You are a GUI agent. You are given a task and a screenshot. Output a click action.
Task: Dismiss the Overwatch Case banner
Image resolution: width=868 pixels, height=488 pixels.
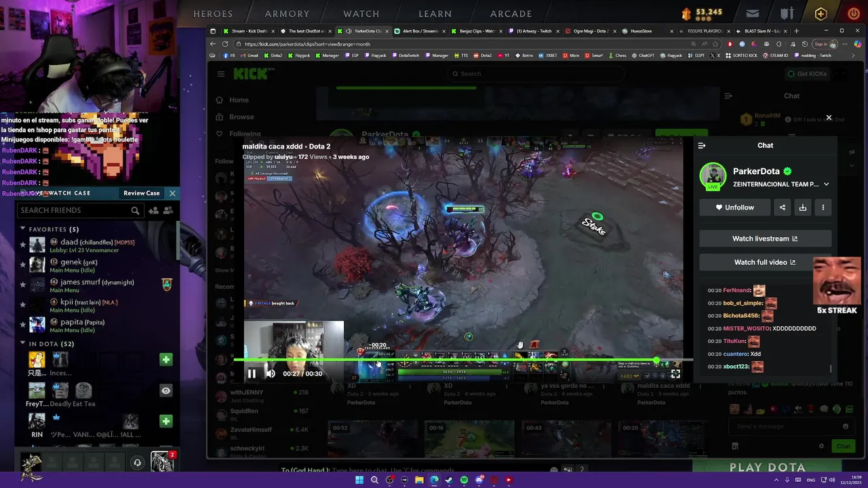(172, 193)
